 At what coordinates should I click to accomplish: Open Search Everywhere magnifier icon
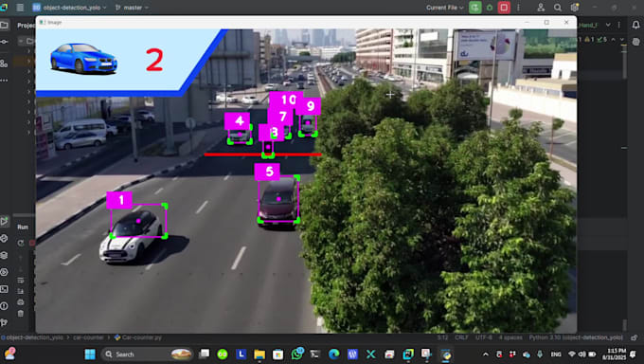pos(557,8)
